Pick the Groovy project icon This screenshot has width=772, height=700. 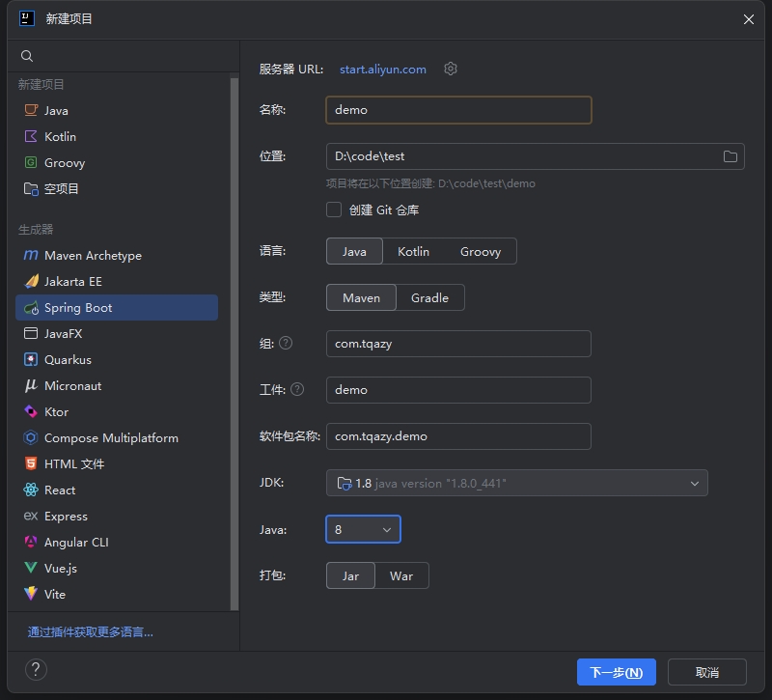pos(31,162)
